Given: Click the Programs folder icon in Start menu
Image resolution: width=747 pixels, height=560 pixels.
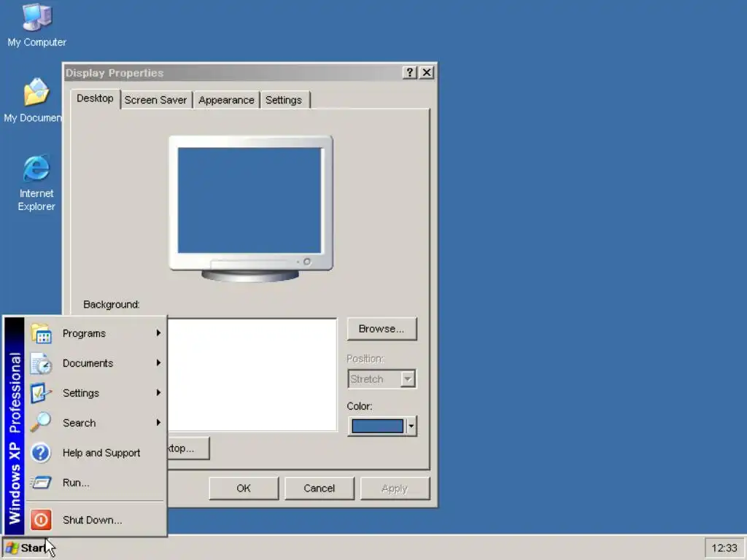Looking at the screenshot, I should (41, 332).
